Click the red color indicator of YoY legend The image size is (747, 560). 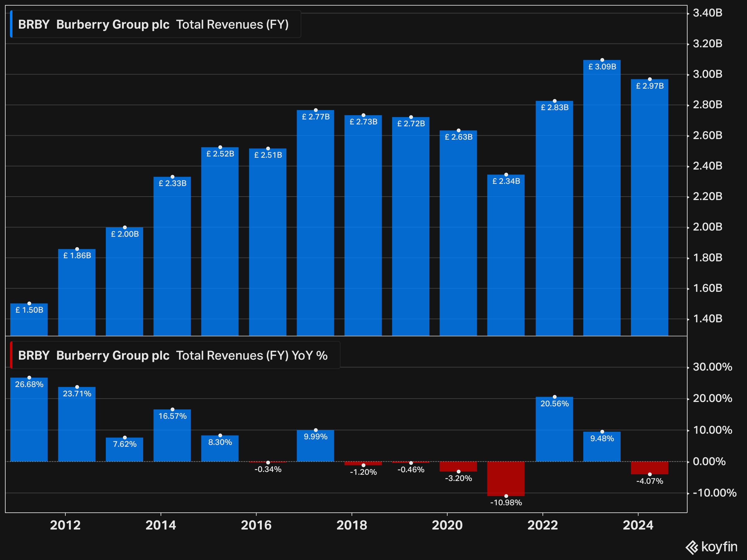coord(11,355)
